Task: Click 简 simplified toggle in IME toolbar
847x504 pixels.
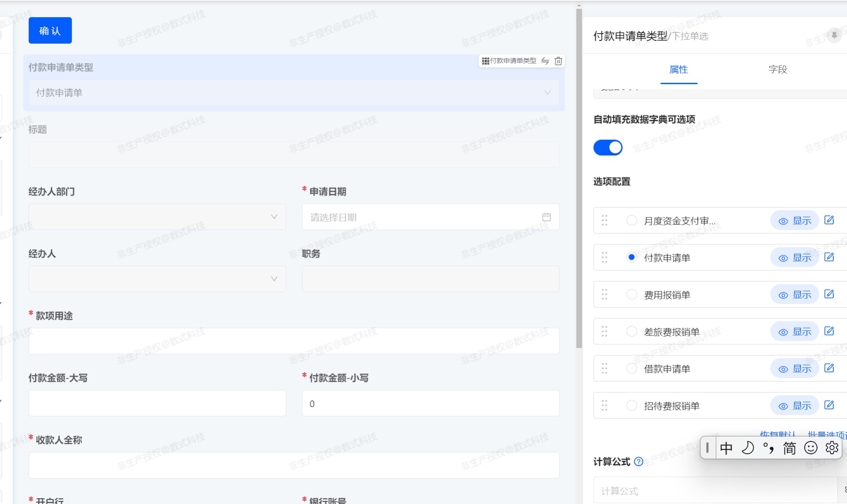Action: tap(790, 448)
